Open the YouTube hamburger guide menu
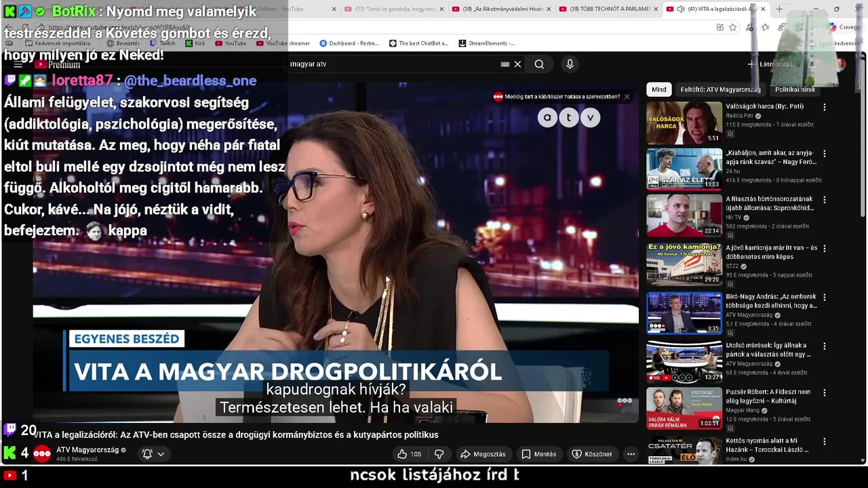This screenshot has width=868, height=488. [18, 64]
